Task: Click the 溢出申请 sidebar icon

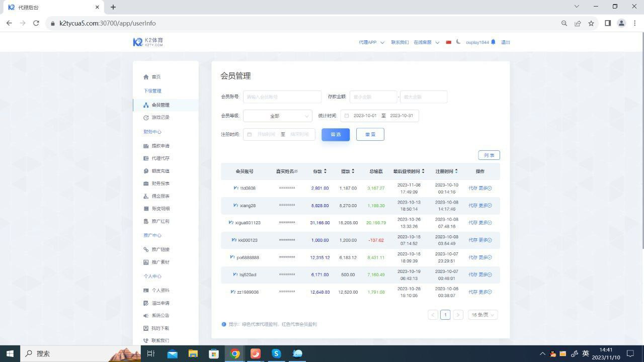Action: click(146, 303)
